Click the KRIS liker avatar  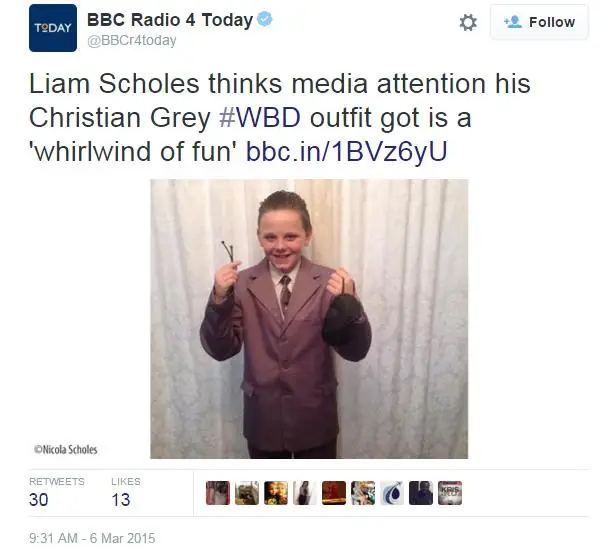pyautogui.click(x=450, y=493)
